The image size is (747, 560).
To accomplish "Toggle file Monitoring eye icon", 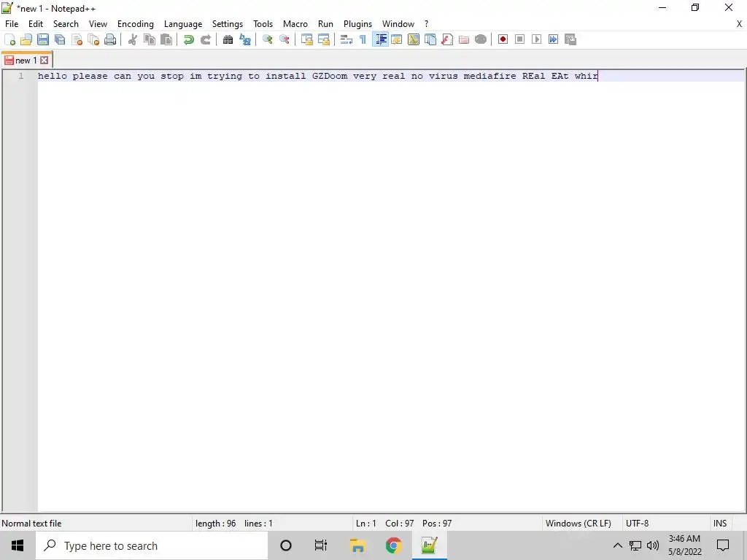I will (x=481, y=39).
